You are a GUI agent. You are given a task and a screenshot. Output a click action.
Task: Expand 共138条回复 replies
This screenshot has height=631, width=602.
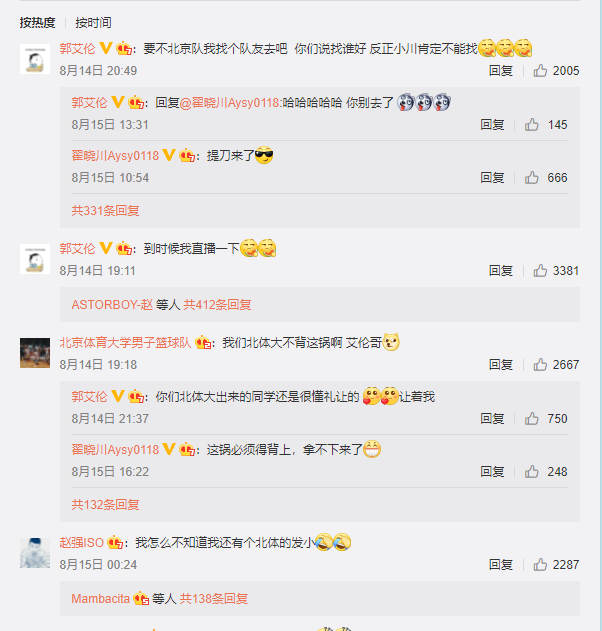pyautogui.click(x=214, y=599)
